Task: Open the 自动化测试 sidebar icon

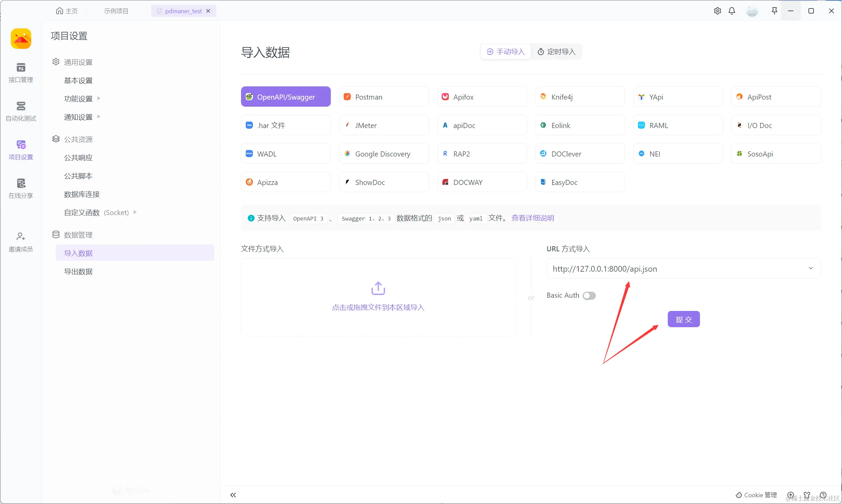Action: pos(21,111)
